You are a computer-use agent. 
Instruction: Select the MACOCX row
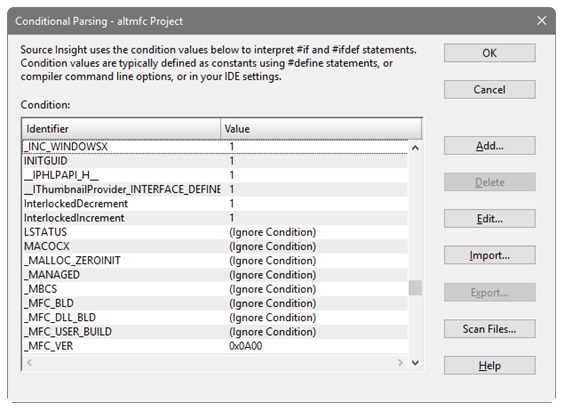tap(215, 246)
